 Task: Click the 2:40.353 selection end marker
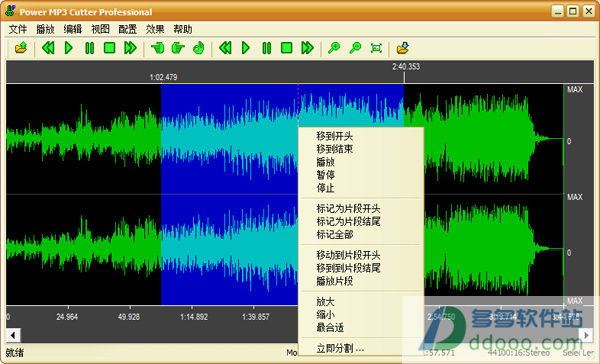(406, 67)
